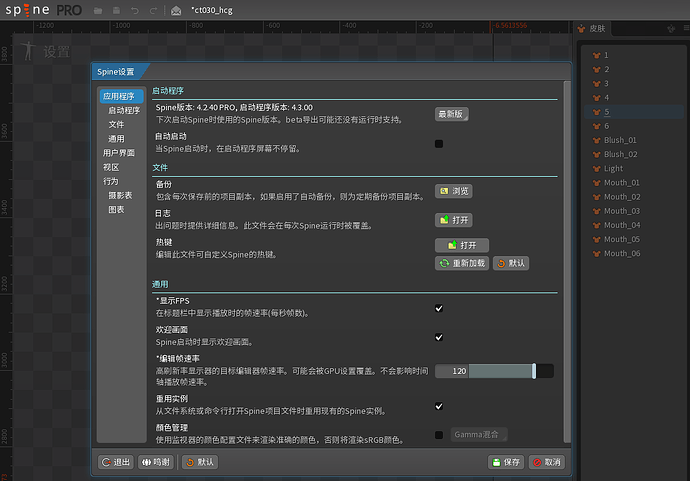
Task: Click the welcome screen envelope icon
Action: [176, 10]
